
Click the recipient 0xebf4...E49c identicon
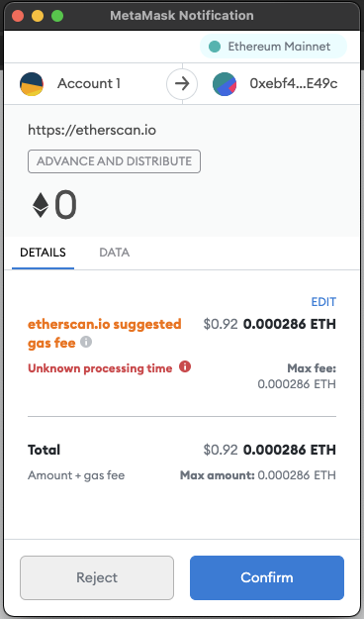(x=225, y=84)
